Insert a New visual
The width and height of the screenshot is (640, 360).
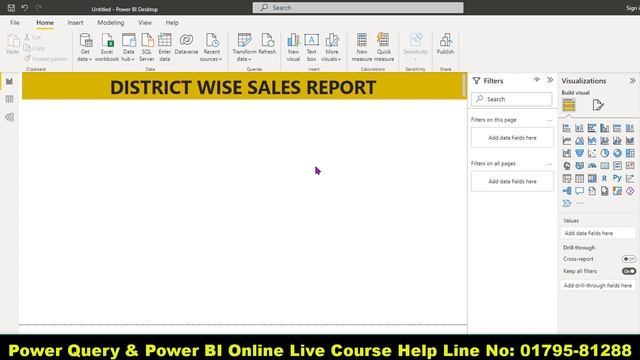click(x=293, y=47)
